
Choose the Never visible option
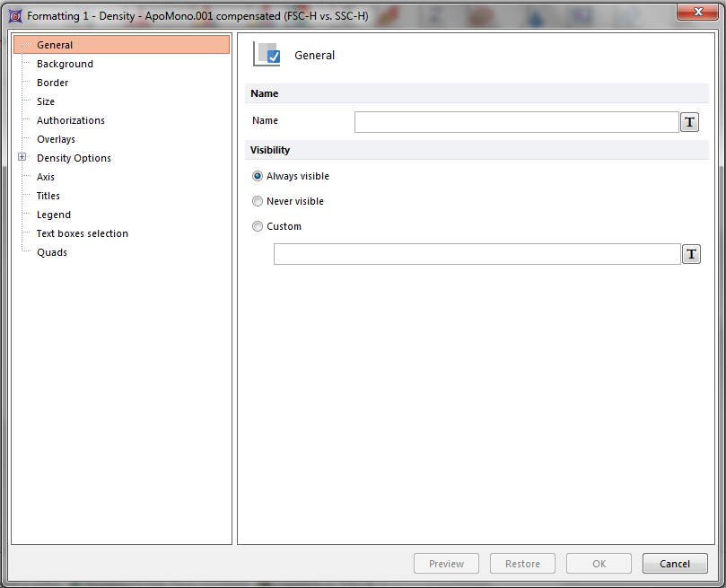pos(258,202)
